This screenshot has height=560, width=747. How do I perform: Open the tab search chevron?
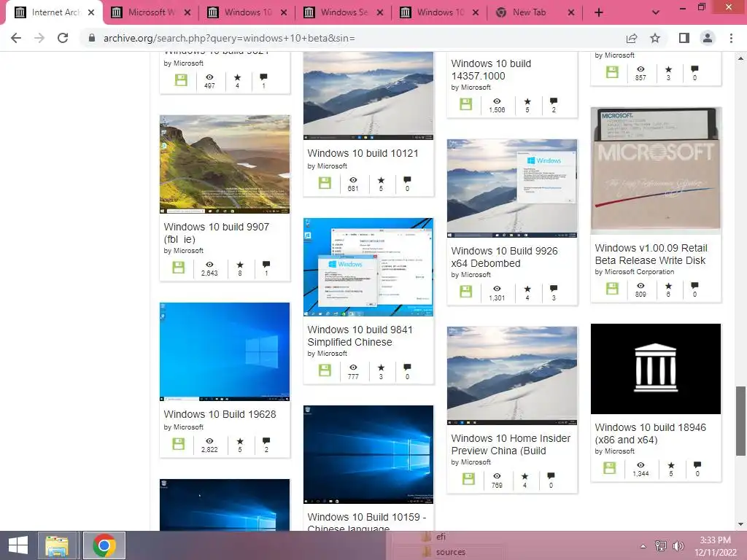click(x=656, y=12)
